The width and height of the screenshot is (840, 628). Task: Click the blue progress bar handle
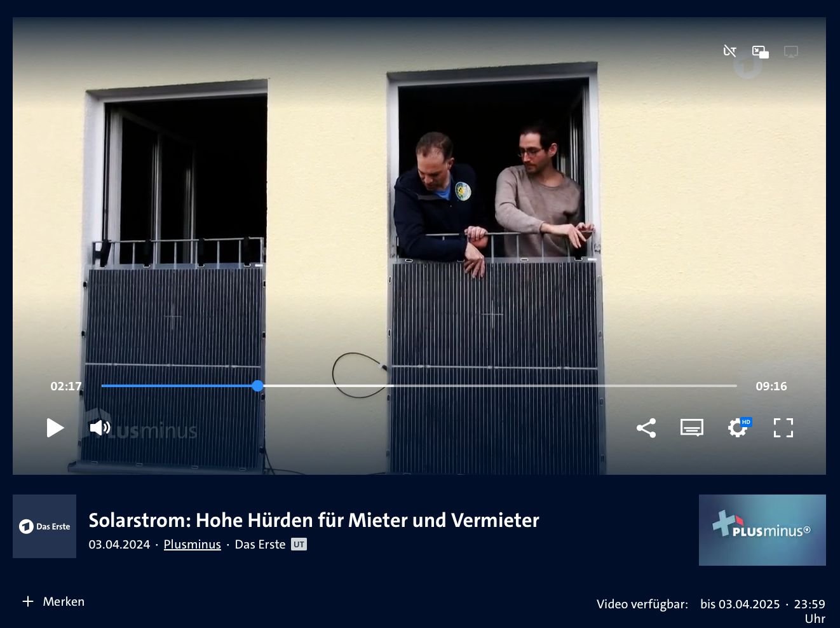(x=257, y=386)
